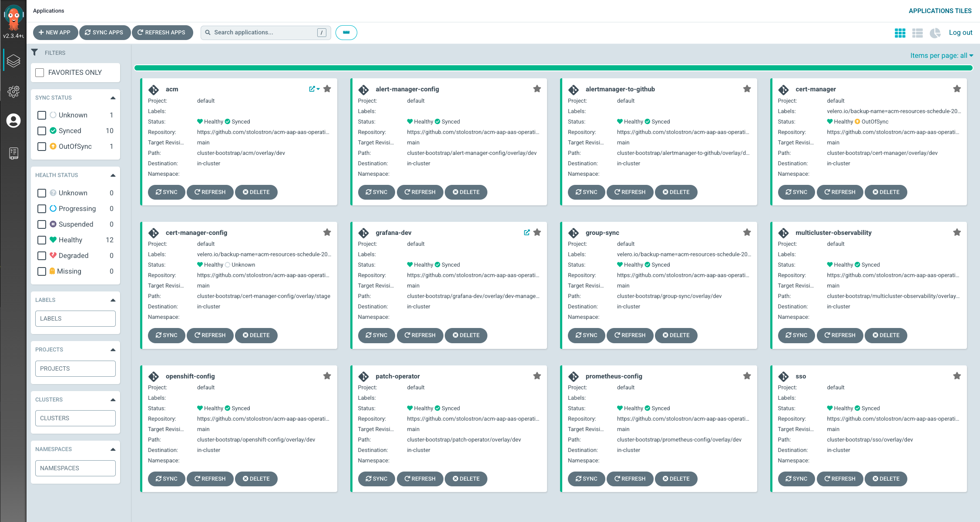Refresh the cert-manager application
The width and height of the screenshot is (980, 522).
point(840,192)
